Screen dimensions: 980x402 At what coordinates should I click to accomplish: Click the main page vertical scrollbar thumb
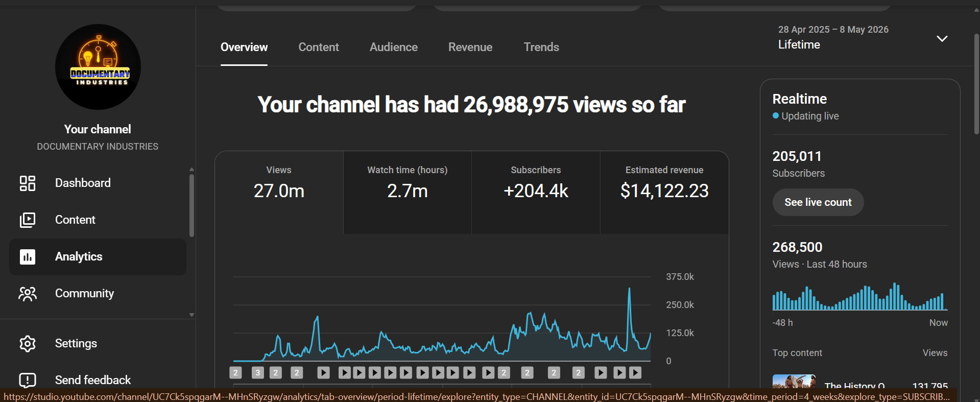coord(976,84)
